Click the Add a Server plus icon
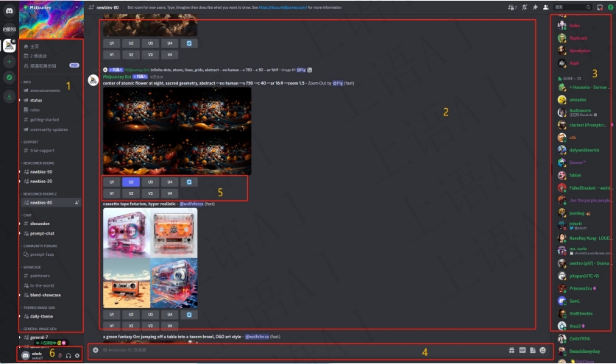 tap(8, 62)
